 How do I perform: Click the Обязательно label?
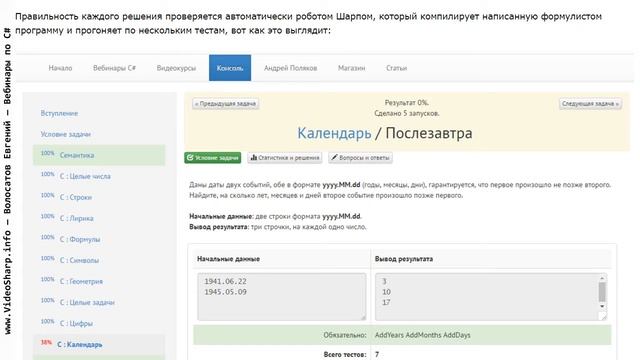pyautogui.click(x=345, y=335)
